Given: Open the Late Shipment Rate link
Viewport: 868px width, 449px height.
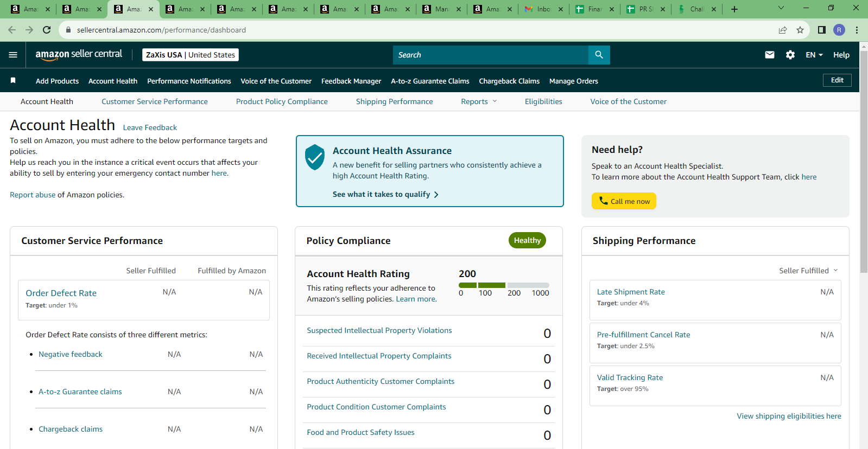Looking at the screenshot, I should tap(631, 292).
